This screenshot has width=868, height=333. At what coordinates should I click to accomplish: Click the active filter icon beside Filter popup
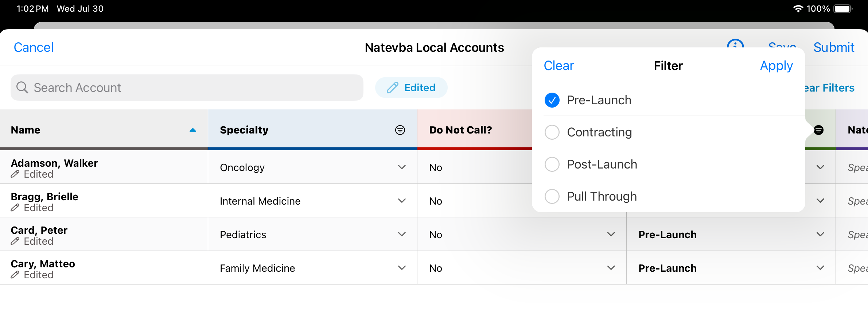click(x=818, y=130)
